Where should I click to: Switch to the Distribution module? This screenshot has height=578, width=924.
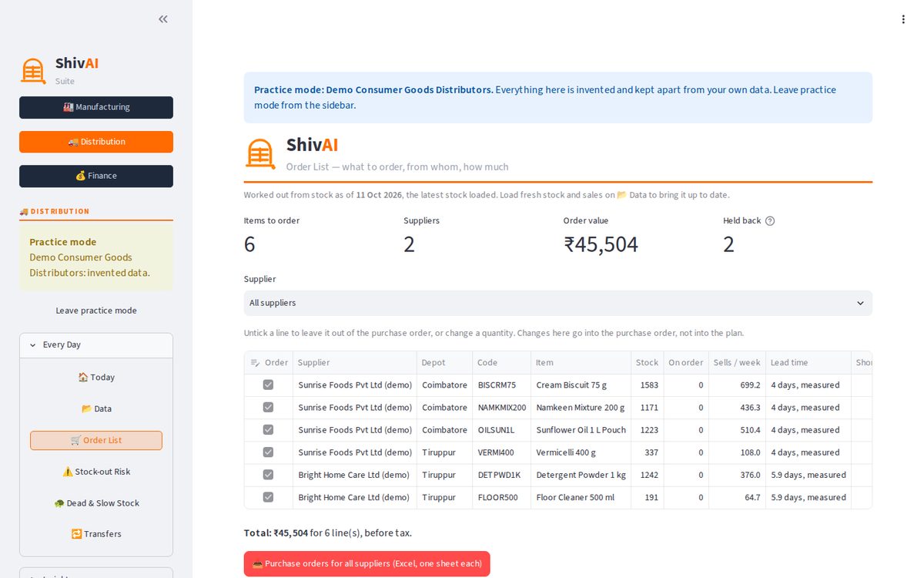coord(96,142)
